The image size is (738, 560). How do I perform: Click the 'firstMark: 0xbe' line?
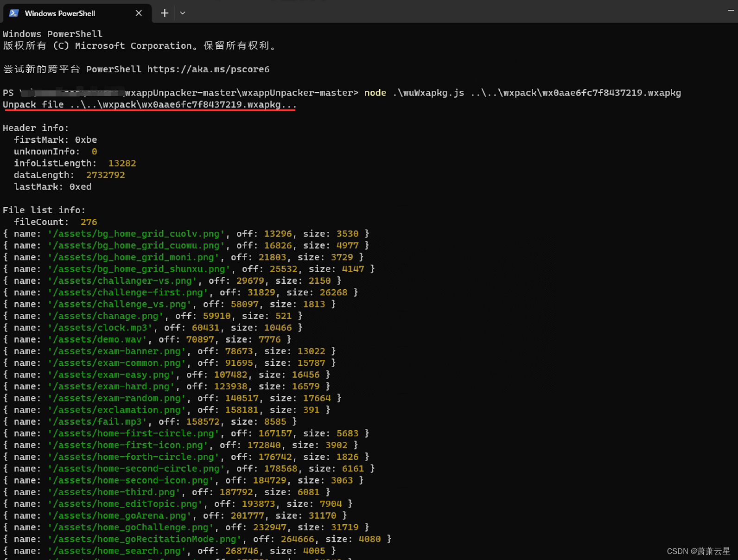(x=55, y=140)
